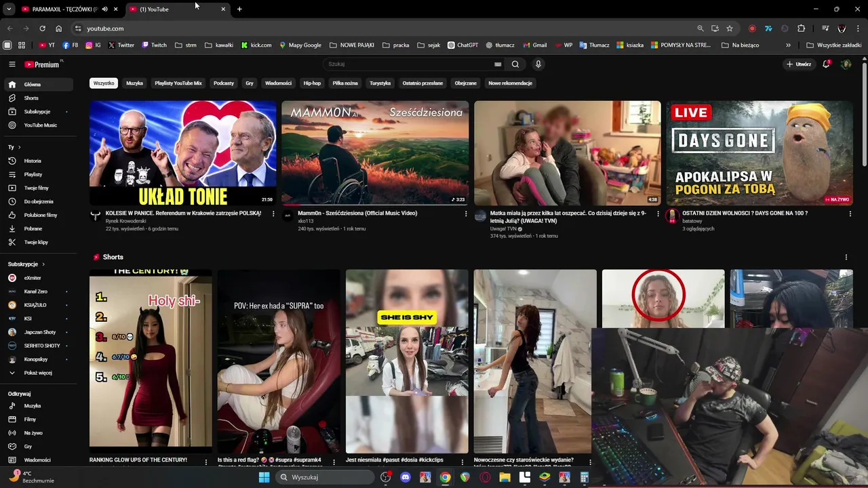Click the search magnifier button
This screenshot has width=868, height=488.
(515, 64)
